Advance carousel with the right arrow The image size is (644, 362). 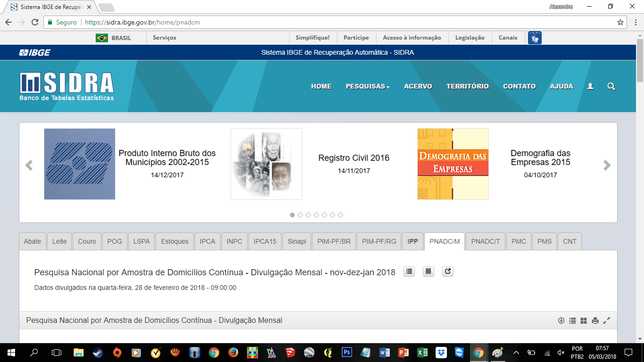tap(607, 165)
